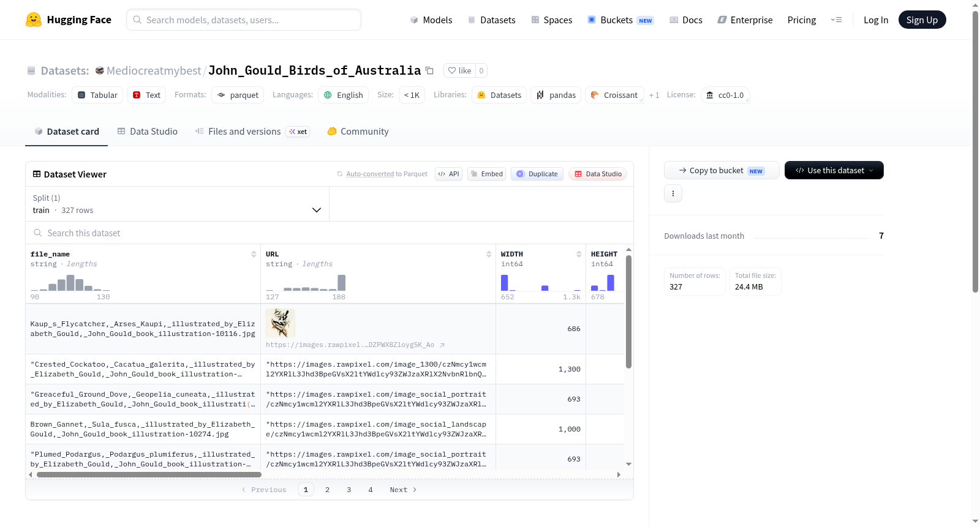Sort the WIDTH column
980x527 pixels.
pyautogui.click(x=579, y=254)
